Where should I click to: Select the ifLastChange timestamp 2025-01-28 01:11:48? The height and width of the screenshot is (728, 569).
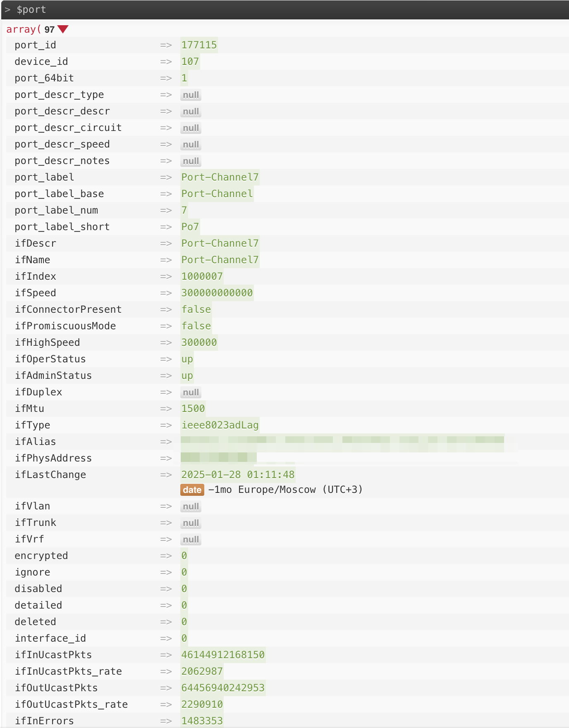tap(238, 475)
